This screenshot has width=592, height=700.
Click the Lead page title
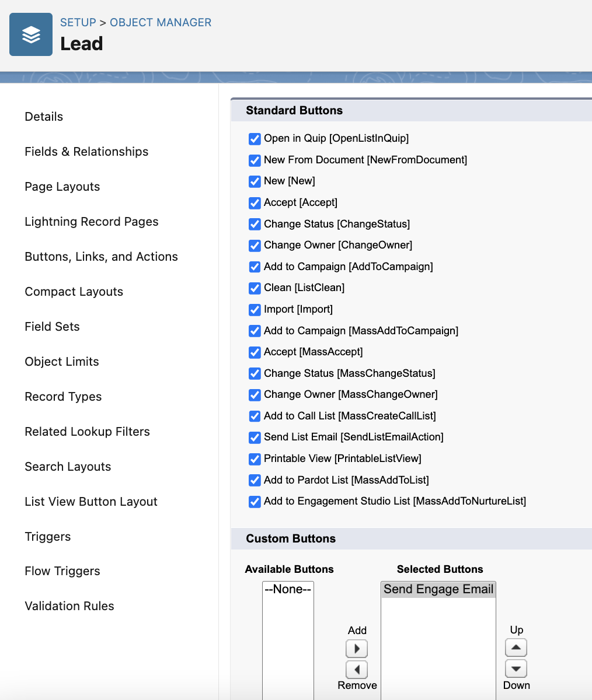click(x=82, y=44)
